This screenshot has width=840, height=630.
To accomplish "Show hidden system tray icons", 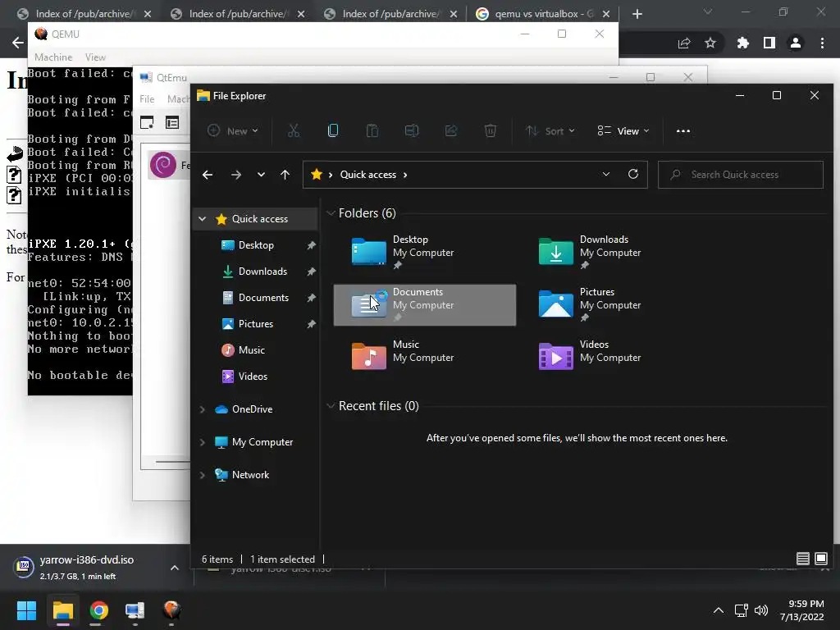I will coord(719,610).
